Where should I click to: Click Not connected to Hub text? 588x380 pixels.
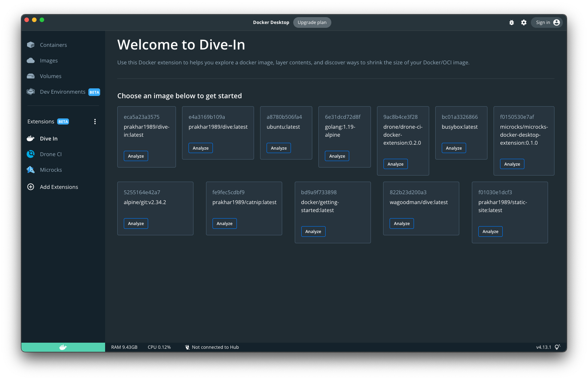click(215, 347)
